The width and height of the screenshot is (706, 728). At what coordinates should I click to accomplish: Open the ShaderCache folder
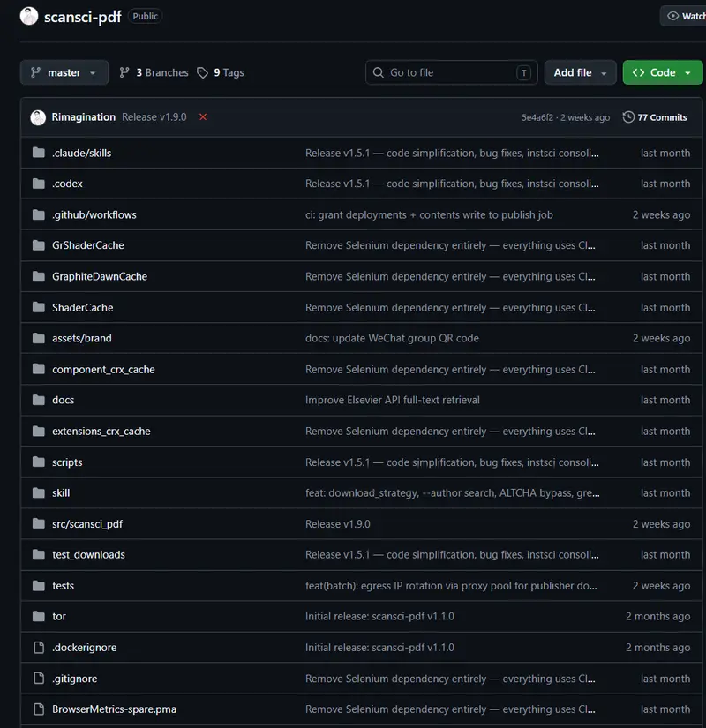coord(83,307)
